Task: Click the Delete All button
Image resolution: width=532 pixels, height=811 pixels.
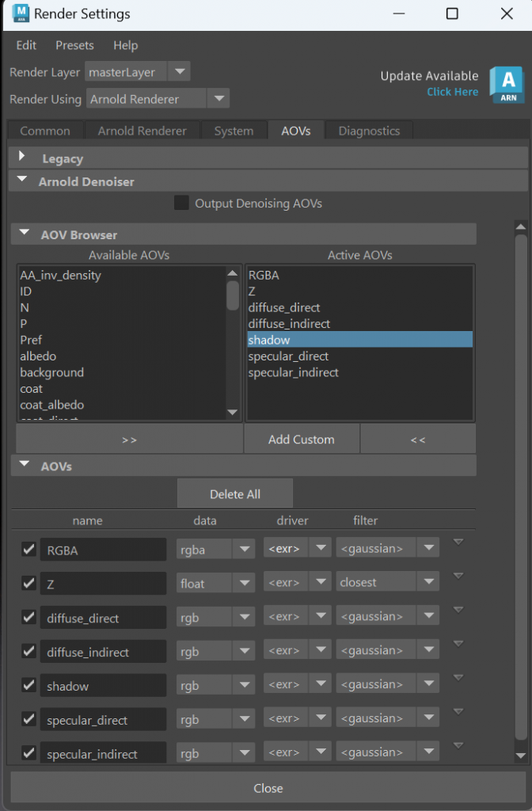Action: pyautogui.click(x=234, y=493)
